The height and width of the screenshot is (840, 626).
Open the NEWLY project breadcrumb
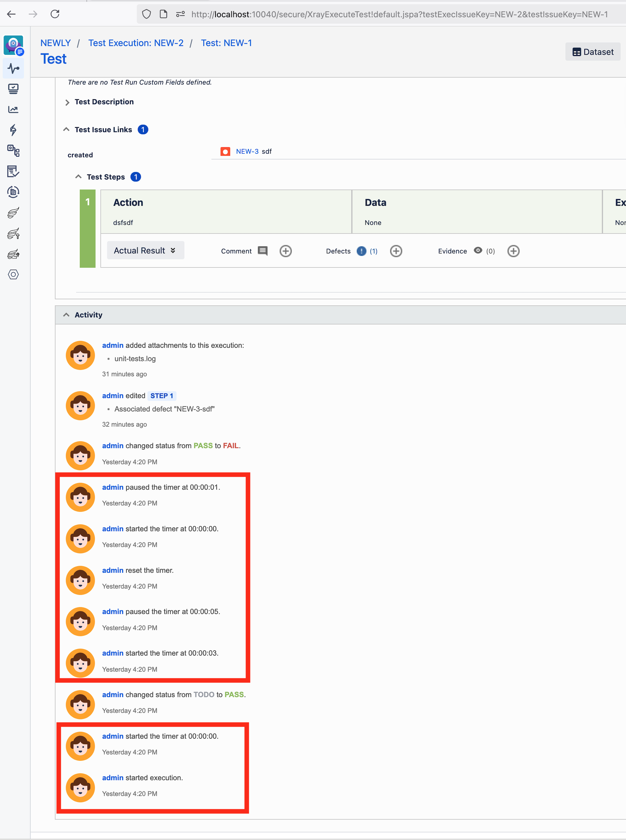(x=56, y=43)
